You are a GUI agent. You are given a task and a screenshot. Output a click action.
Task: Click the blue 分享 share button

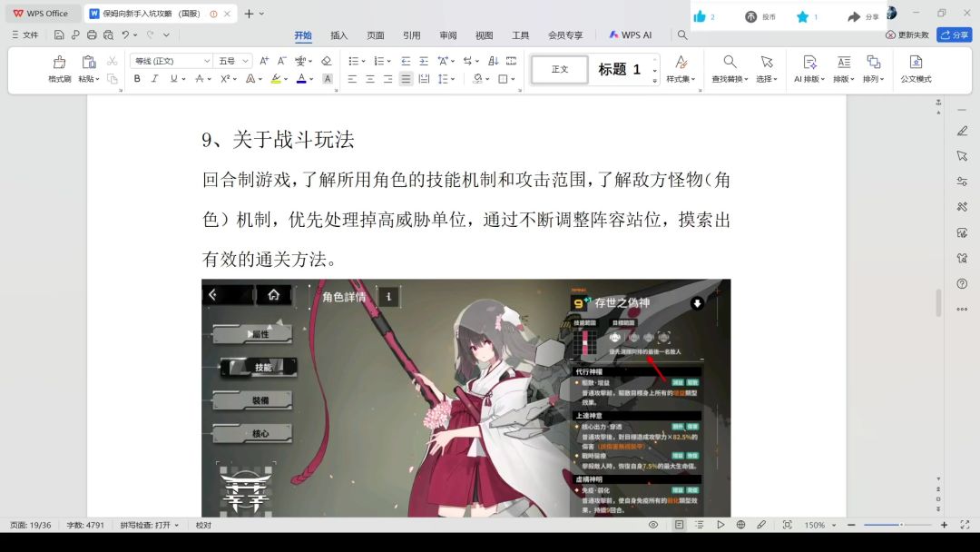(x=955, y=34)
